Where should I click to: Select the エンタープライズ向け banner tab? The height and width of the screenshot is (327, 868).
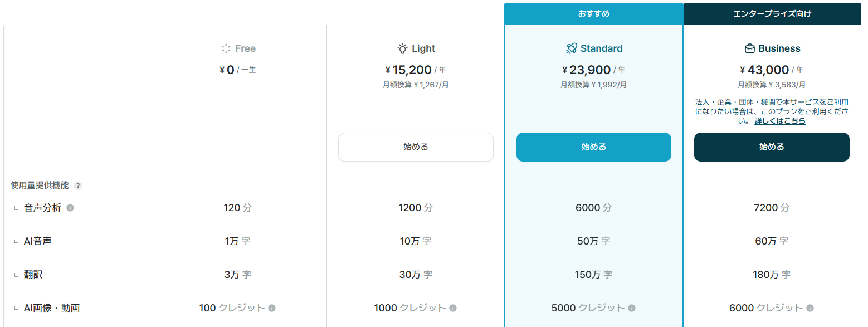772,14
